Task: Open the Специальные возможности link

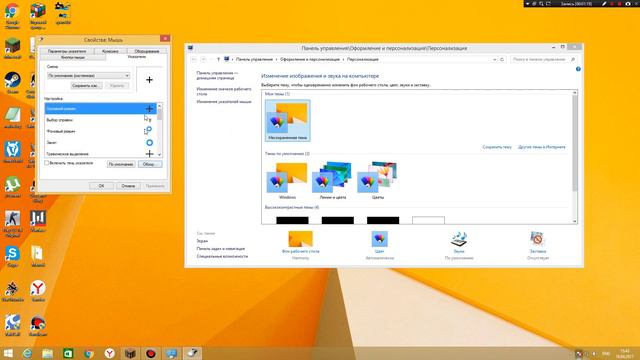Action: click(222, 256)
